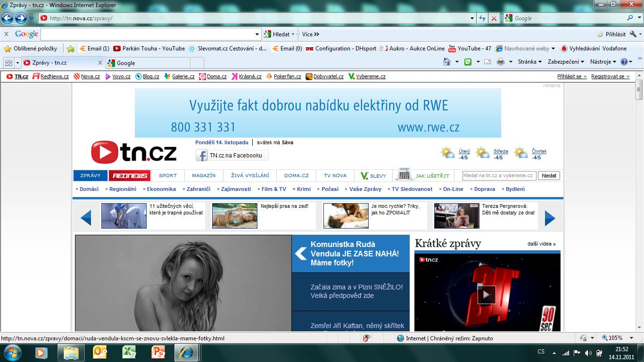The width and height of the screenshot is (644, 362).
Task: Click the calculator icon beside 'JAK UŠETŘIT'
Action: [404, 174]
